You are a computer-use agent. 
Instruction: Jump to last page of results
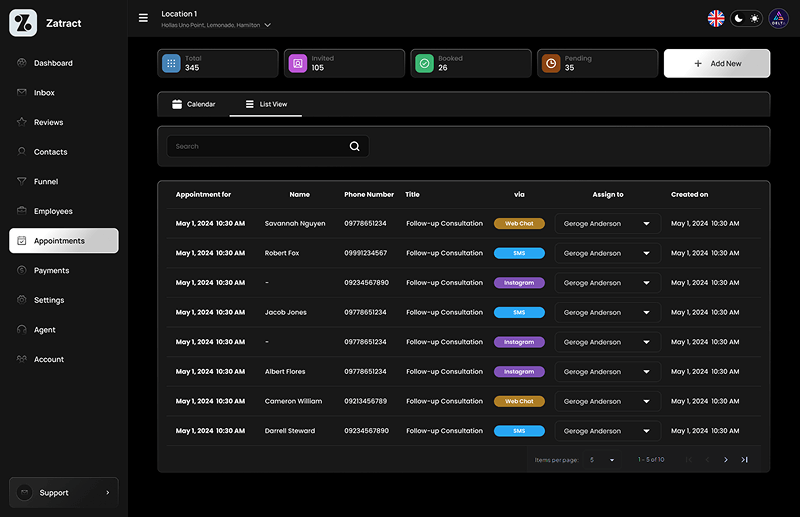click(x=744, y=460)
